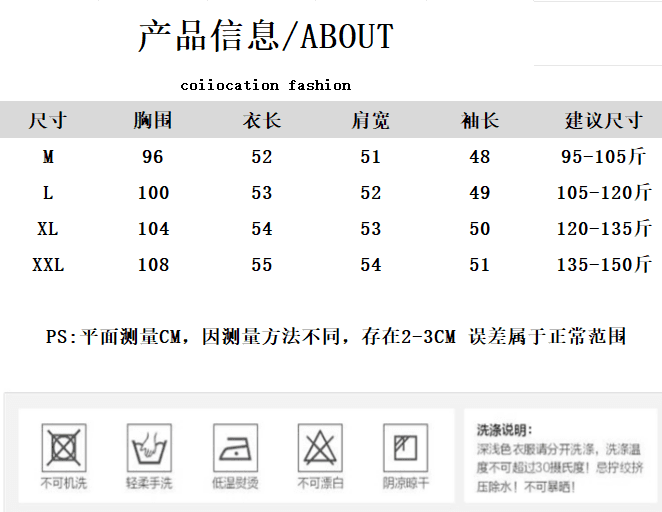662x512 pixels.
Task: Click the 不可漂白 label
Action: [320, 483]
